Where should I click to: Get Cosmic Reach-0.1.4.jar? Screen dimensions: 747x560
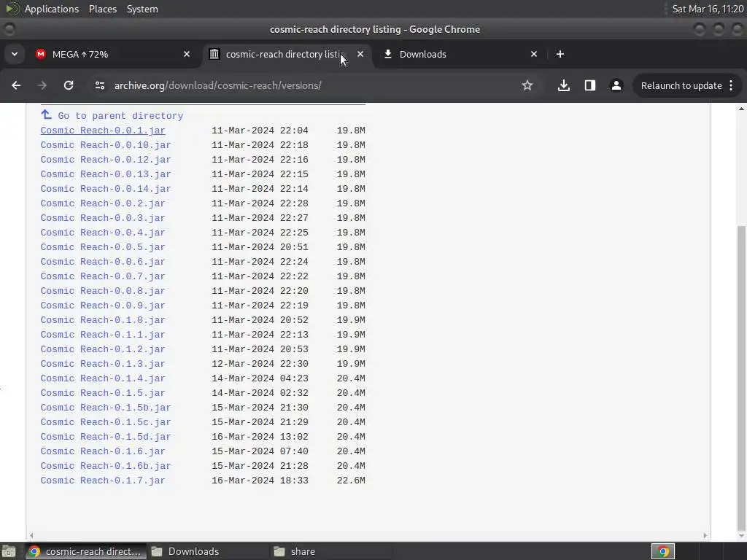(x=103, y=378)
